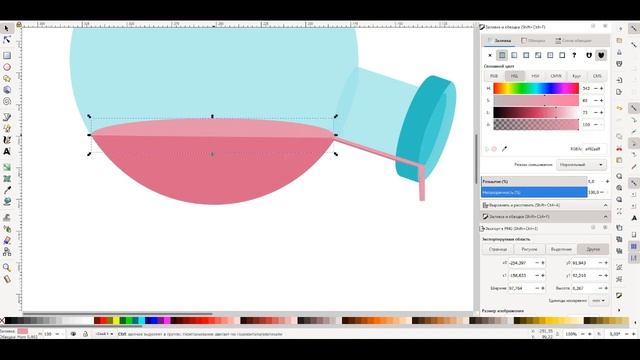Select the Gradient tool
The image size is (640, 360).
point(7,167)
